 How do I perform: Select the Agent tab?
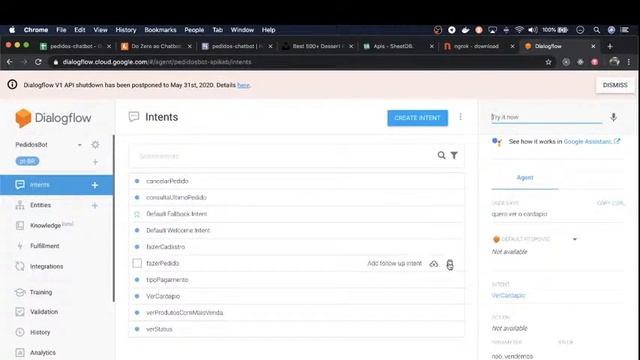pos(525,178)
